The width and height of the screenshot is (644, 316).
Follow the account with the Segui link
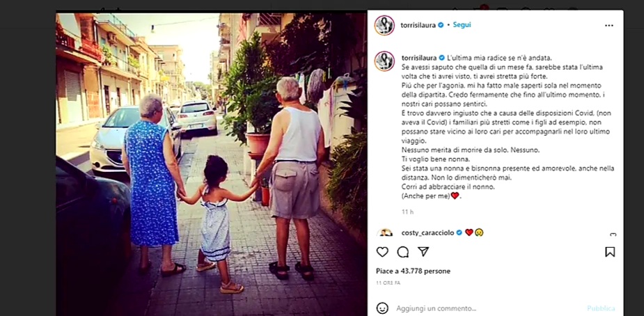click(462, 24)
